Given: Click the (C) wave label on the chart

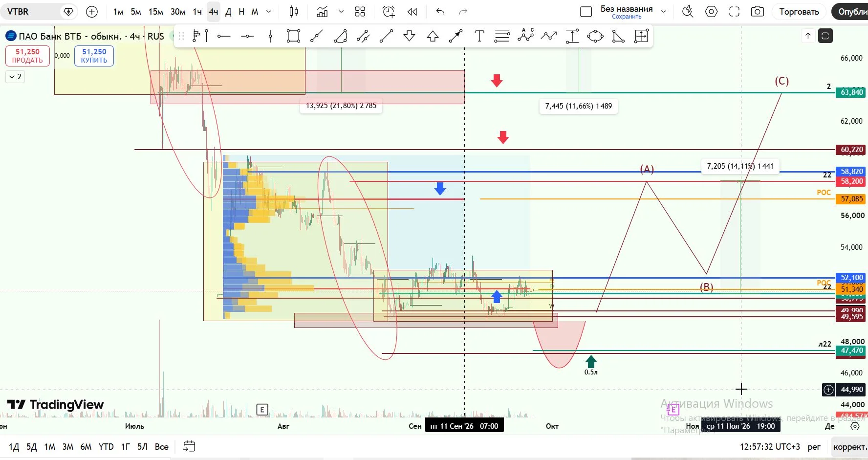Looking at the screenshot, I should pos(781,81).
